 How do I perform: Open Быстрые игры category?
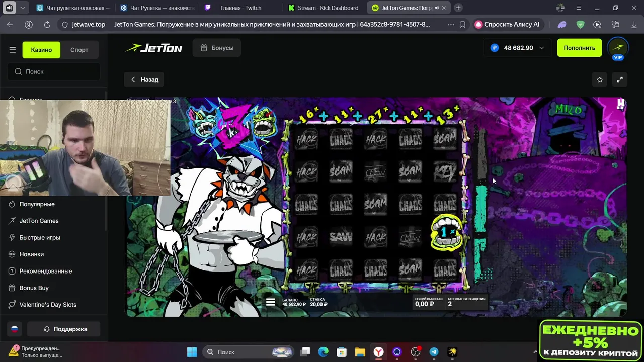coord(40,237)
